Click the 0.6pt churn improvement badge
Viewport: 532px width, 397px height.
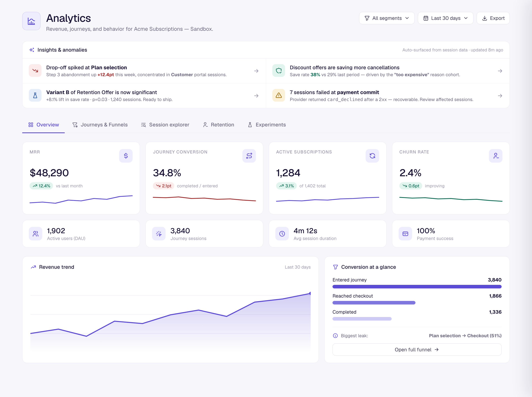point(411,186)
